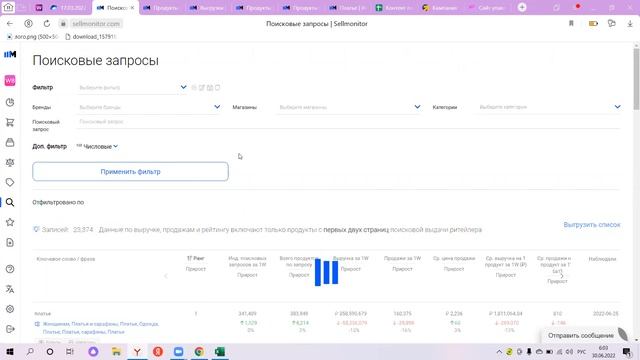Switch to the 17.03.2022 browser tab

coord(68,8)
